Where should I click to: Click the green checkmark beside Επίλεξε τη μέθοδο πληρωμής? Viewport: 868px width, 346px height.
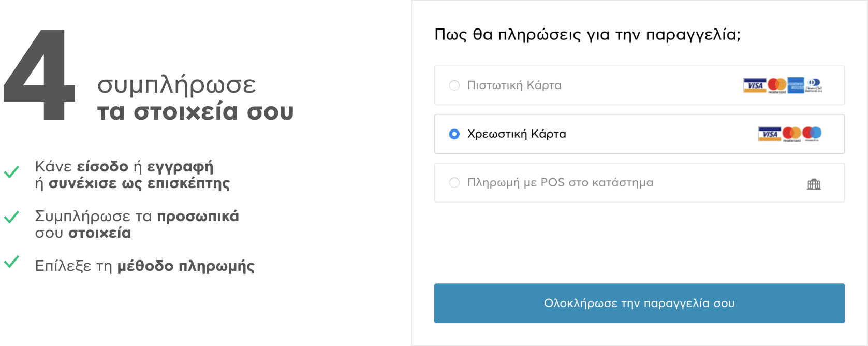pyautogui.click(x=11, y=262)
